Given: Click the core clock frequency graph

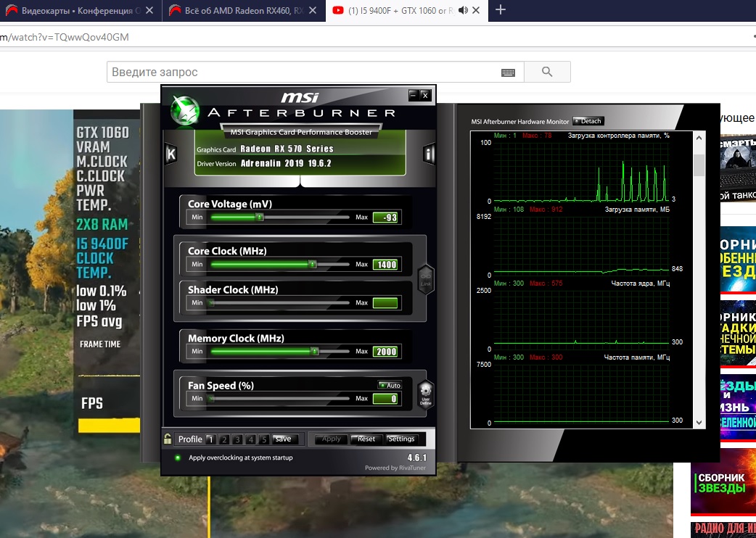Looking at the screenshot, I should [x=581, y=319].
